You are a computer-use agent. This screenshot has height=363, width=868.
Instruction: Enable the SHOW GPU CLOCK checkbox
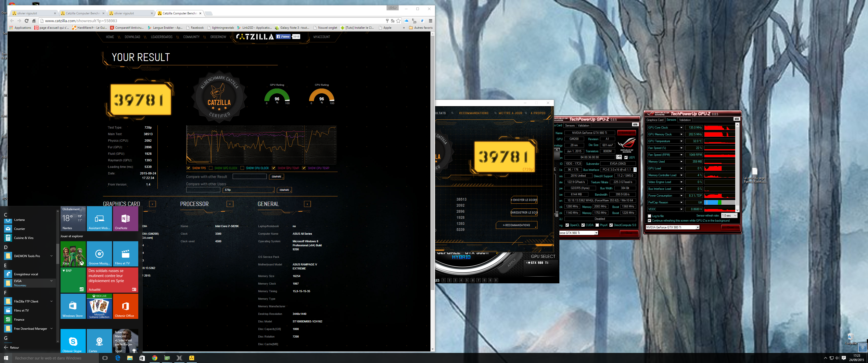pyautogui.click(x=211, y=168)
